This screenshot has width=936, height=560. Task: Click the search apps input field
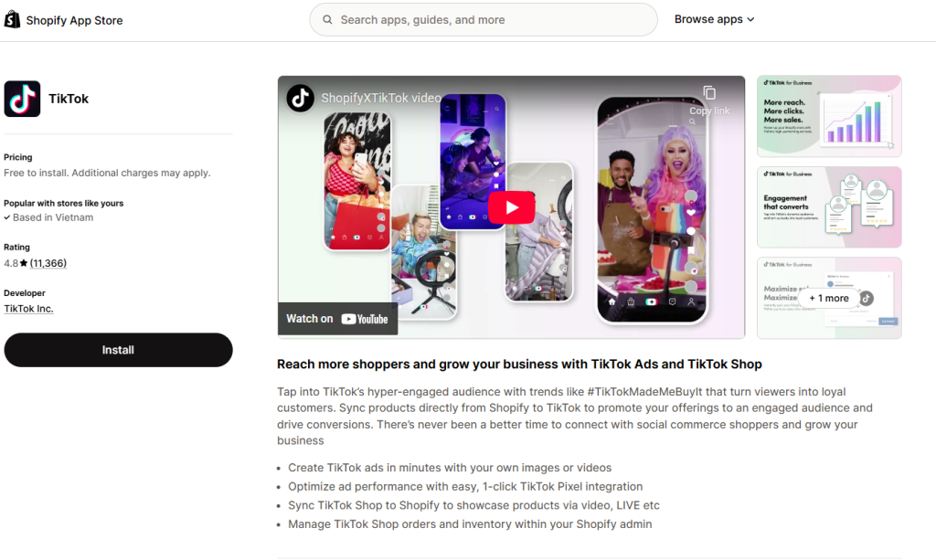point(483,19)
